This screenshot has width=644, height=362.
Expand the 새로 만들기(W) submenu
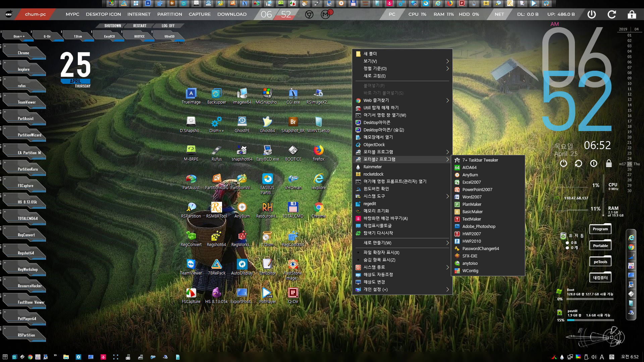pyautogui.click(x=402, y=243)
